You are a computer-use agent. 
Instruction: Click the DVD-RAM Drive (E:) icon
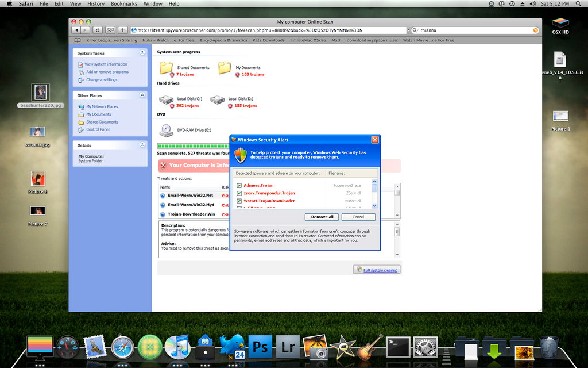(166, 131)
